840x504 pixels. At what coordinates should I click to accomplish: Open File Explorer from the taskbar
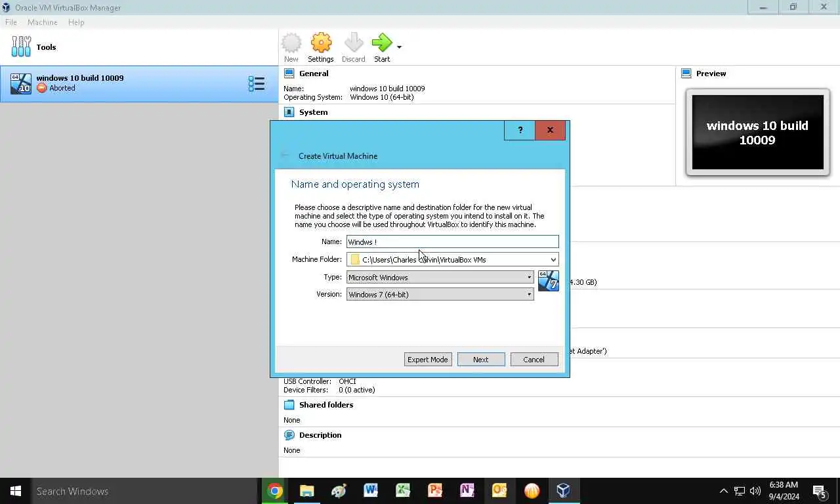306,491
